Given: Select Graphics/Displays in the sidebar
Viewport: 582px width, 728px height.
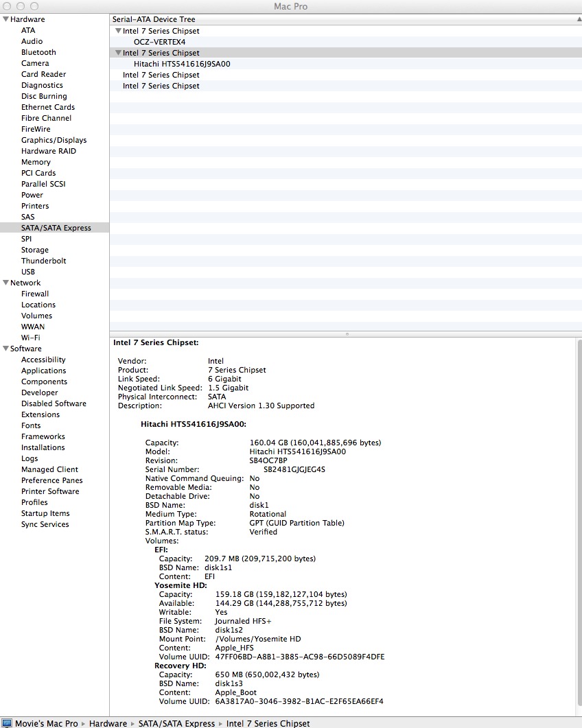Looking at the screenshot, I should pos(54,140).
